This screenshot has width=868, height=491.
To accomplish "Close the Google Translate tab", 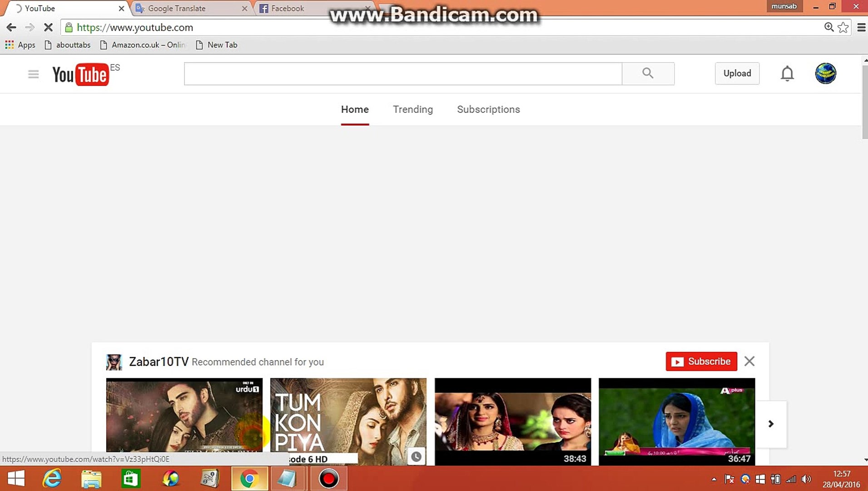I will 245,9.
